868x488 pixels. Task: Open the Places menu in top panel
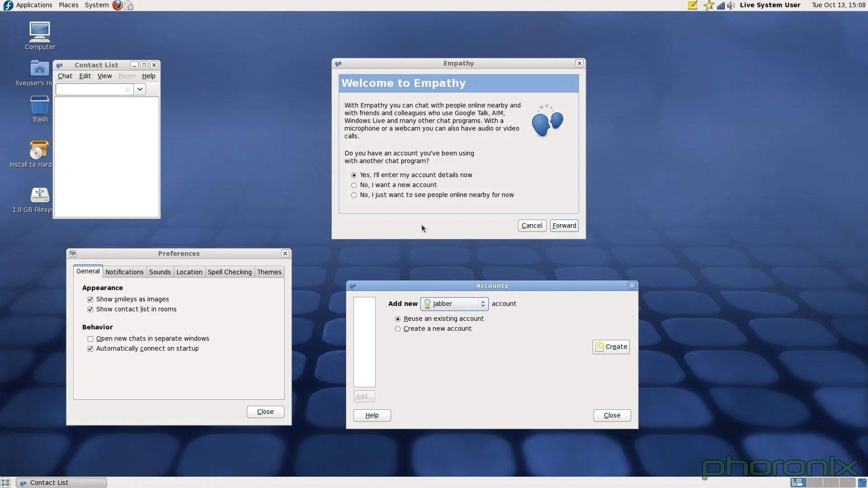coord(68,5)
